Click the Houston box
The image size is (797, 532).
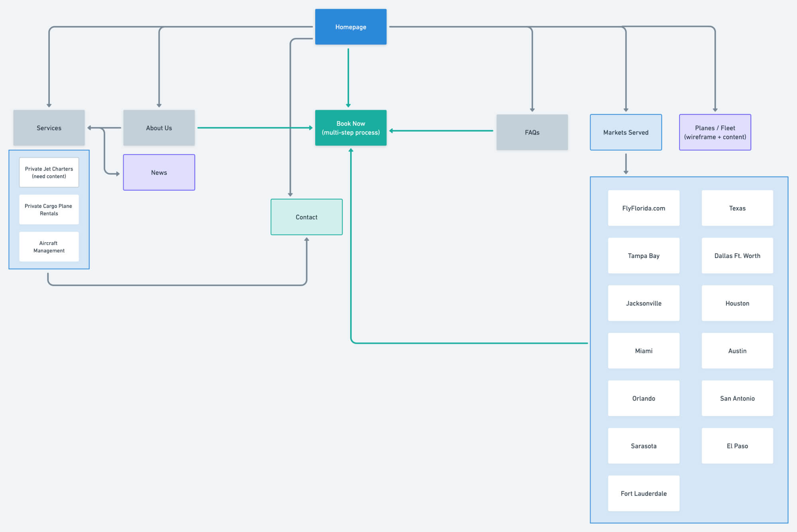click(737, 303)
